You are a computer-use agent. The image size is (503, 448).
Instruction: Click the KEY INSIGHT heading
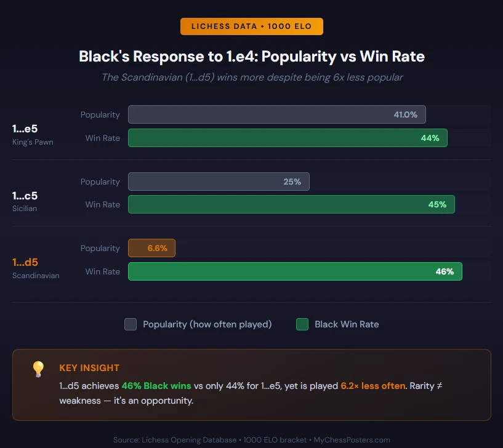point(89,368)
